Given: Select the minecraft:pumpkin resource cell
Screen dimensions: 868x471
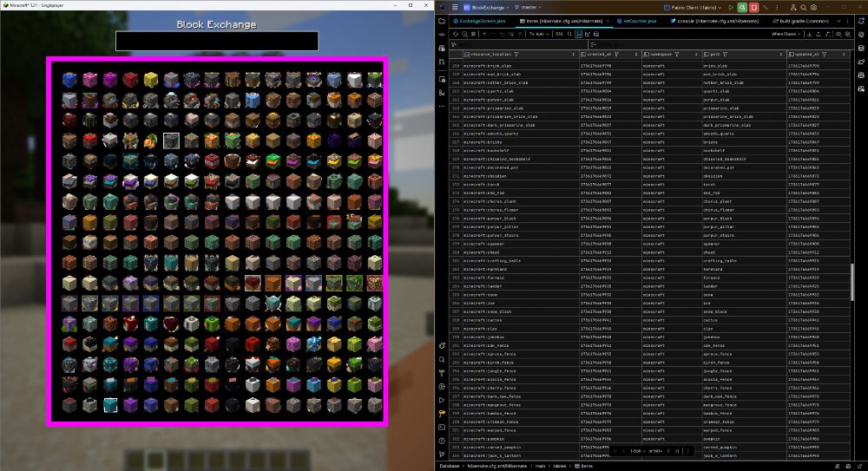Looking at the screenshot, I should pos(520,439).
